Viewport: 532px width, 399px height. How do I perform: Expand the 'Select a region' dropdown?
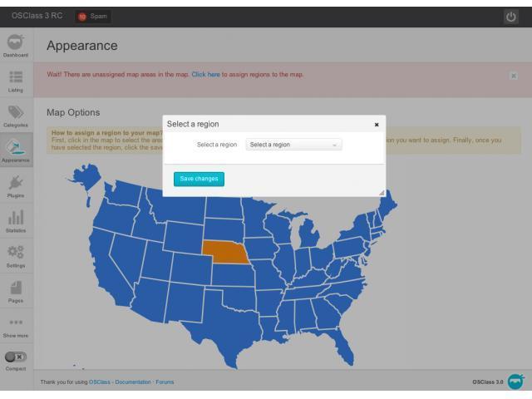click(293, 145)
